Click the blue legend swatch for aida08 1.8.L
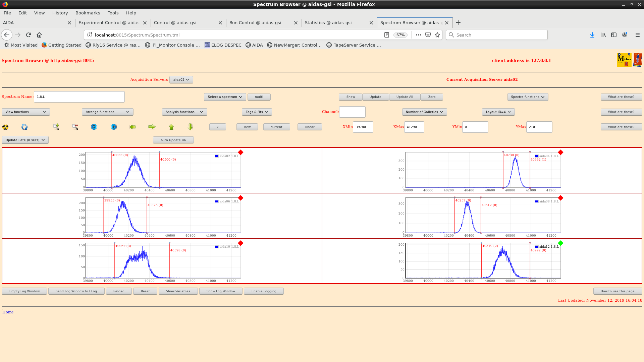The image size is (644, 362). point(537,201)
